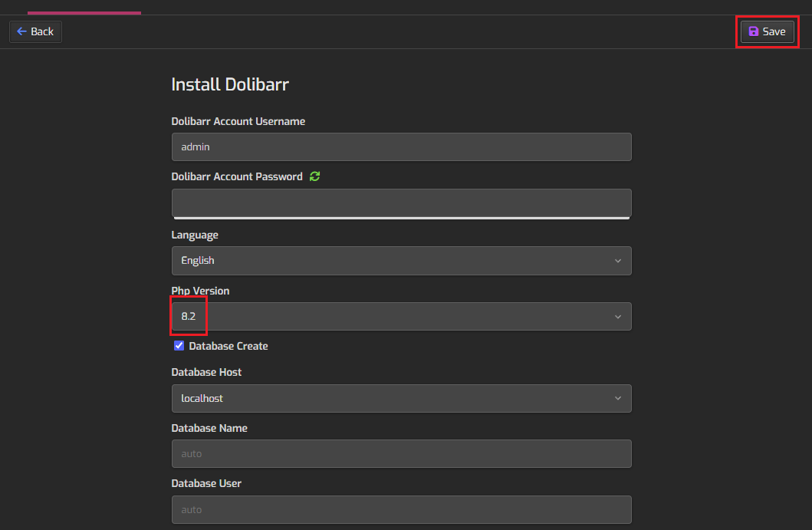Click the Php Version label

pyautogui.click(x=200, y=291)
